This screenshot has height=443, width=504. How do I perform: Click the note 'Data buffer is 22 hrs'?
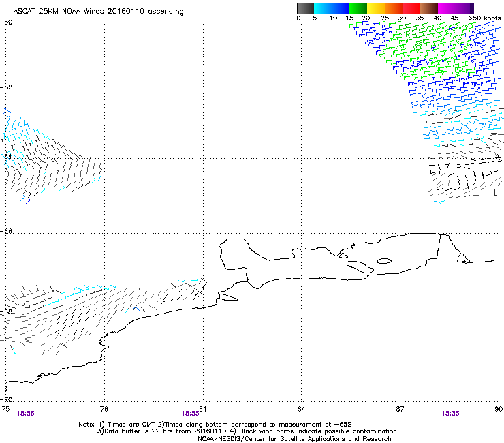[139, 431]
